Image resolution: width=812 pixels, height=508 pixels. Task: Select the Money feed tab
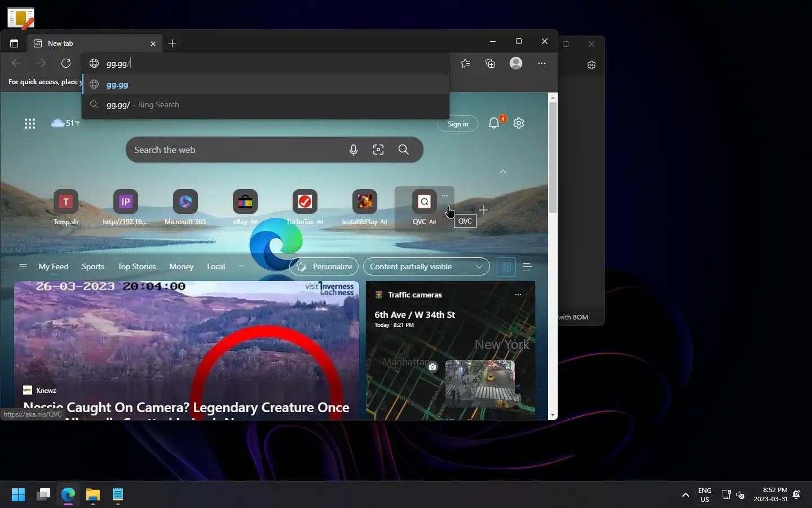(x=181, y=266)
